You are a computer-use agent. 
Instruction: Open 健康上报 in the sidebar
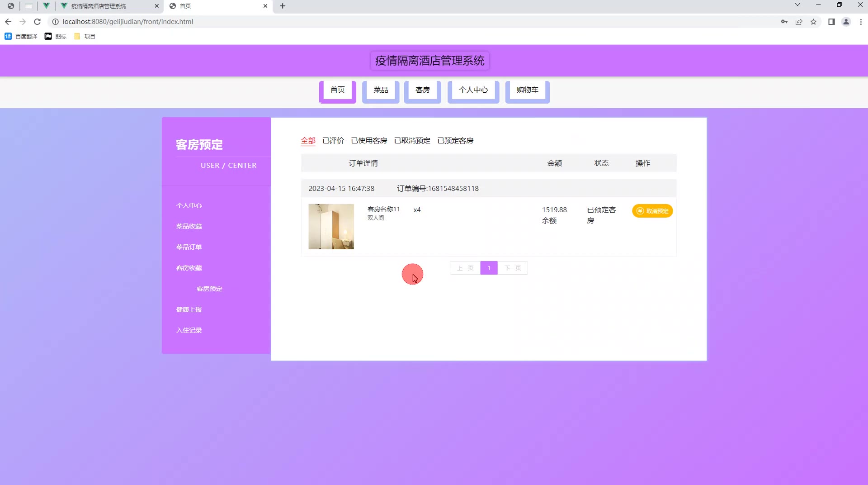[x=189, y=309]
